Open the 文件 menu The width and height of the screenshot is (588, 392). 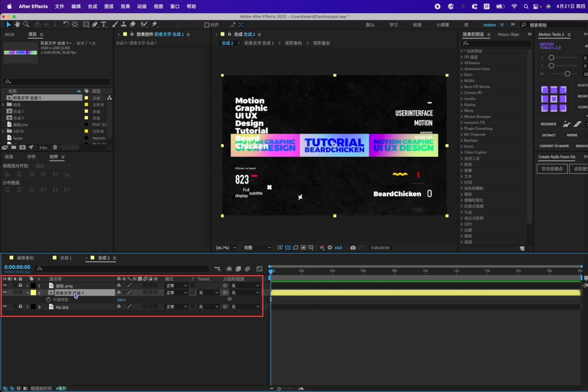pyautogui.click(x=59, y=6)
